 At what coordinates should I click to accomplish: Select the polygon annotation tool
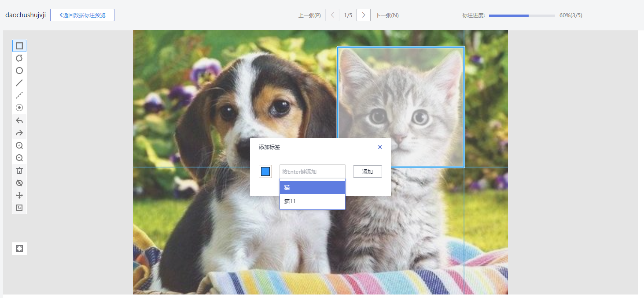[x=19, y=58]
